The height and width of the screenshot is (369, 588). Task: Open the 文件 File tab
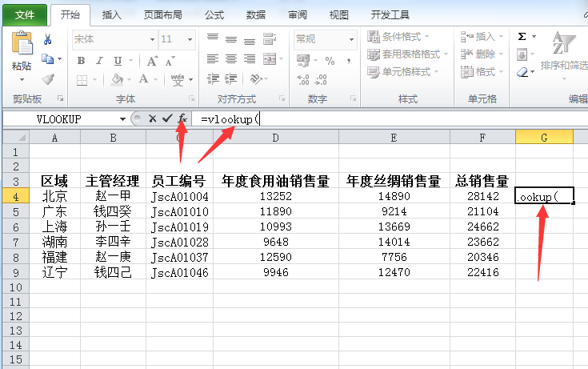25,15
